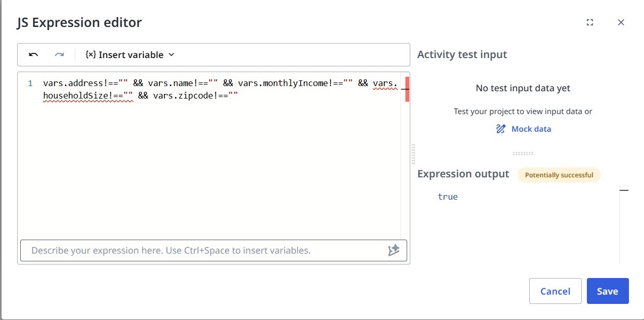The height and width of the screenshot is (320, 644).
Task: Click the description input field
Action: click(x=213, y=251)
